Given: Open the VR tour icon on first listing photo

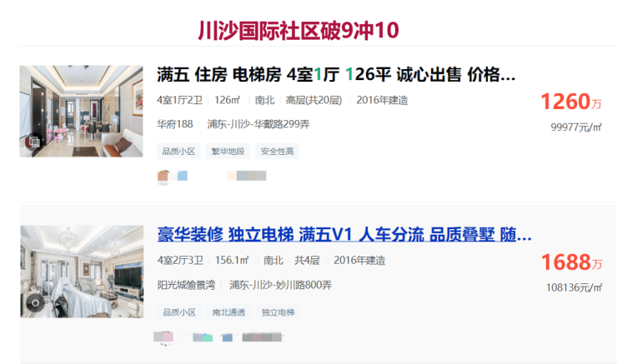Looking at the screenshot, I should tap(34, 142).
